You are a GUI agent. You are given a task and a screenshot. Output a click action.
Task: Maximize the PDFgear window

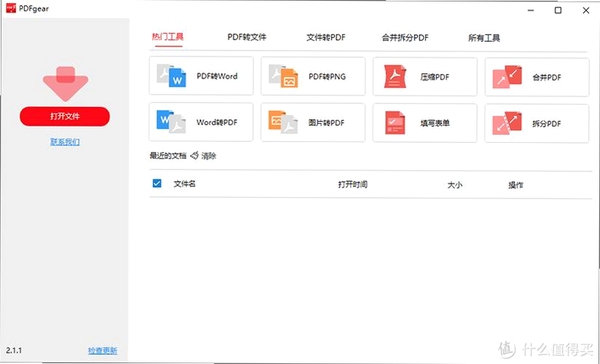(558, 11)
